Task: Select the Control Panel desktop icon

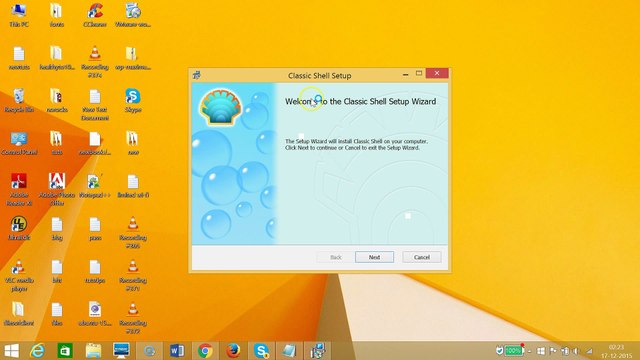Action: [x=19, y=144]
